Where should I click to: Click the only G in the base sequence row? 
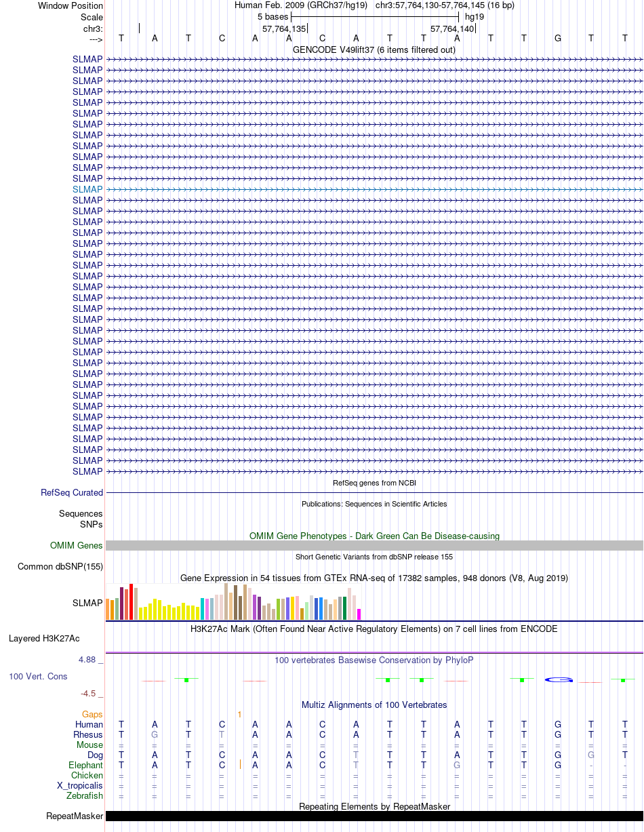[558, 39]
